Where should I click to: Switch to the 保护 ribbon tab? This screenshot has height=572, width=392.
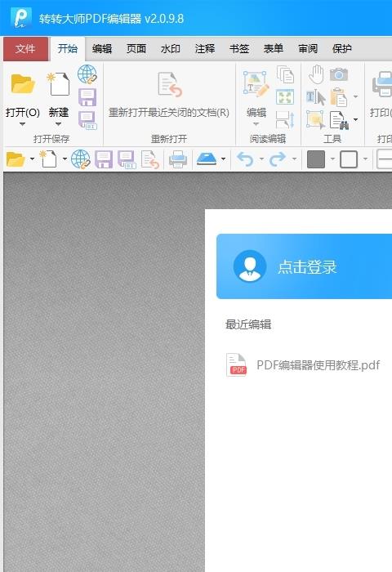tap(341, 48)
